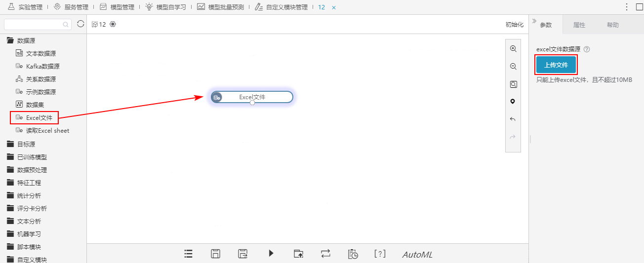The height and width of the screenshot is (263, 644).
Task: Switch to 属性 tab
Action: pyautogui.click(x=579, y=25)
